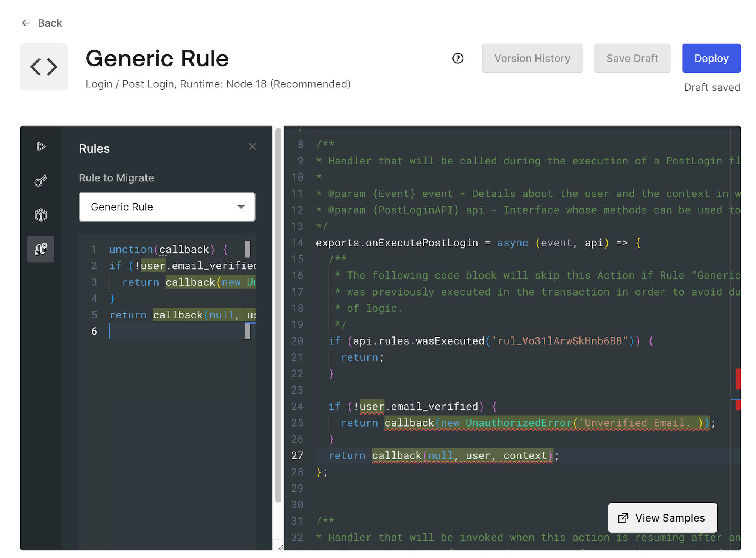This screenshot has height=558, width=756.
Task: Expand the Generic Rule dropdown arrow
Action: 241,207
